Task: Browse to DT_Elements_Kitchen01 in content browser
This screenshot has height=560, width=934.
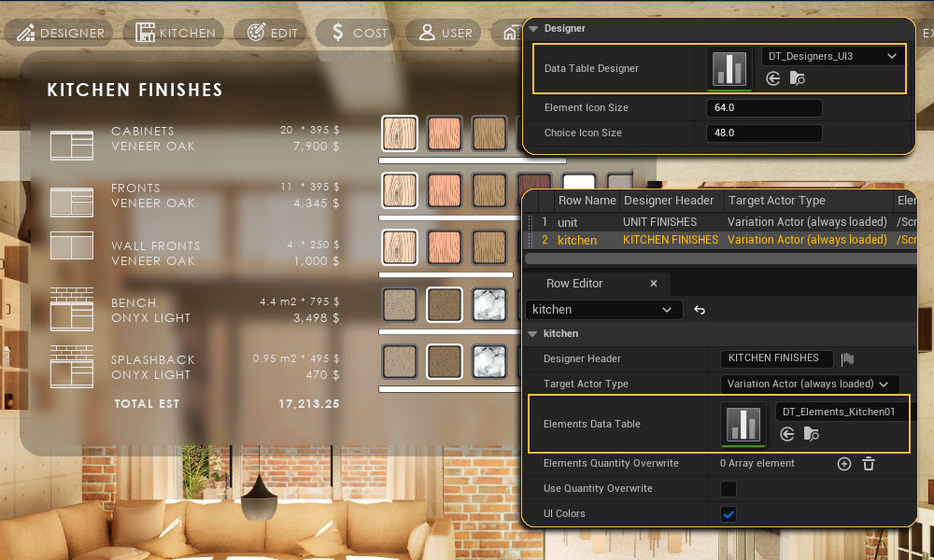Action: point(811,434)
